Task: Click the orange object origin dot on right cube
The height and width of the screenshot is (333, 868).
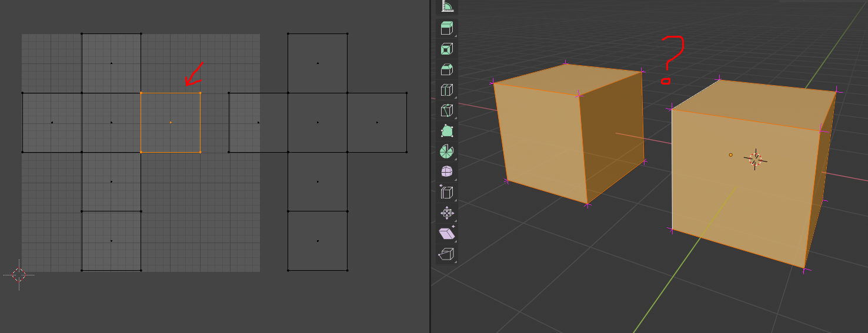Action: coord(730,155)
